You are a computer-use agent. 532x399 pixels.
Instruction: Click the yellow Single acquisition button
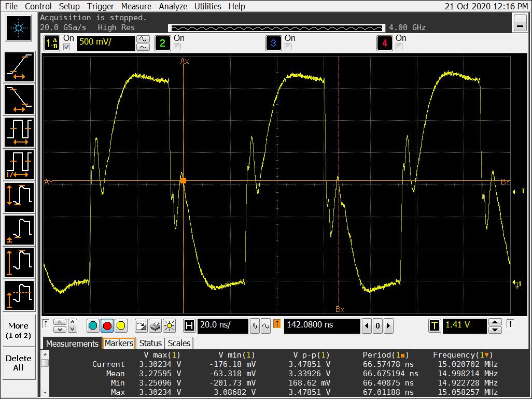(x=121, y=326)
